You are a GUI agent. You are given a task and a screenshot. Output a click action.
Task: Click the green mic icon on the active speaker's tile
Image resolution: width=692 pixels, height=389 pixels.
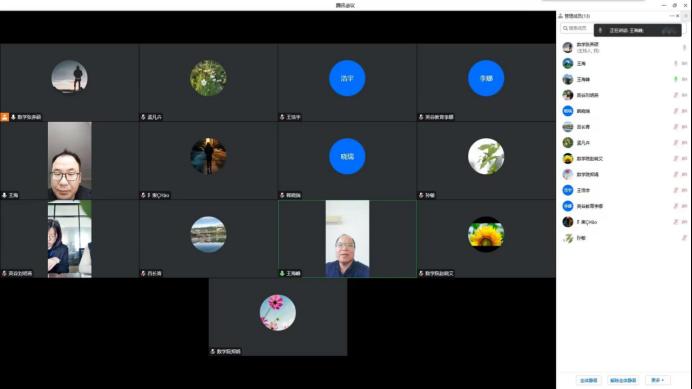[x=282, y=273]
